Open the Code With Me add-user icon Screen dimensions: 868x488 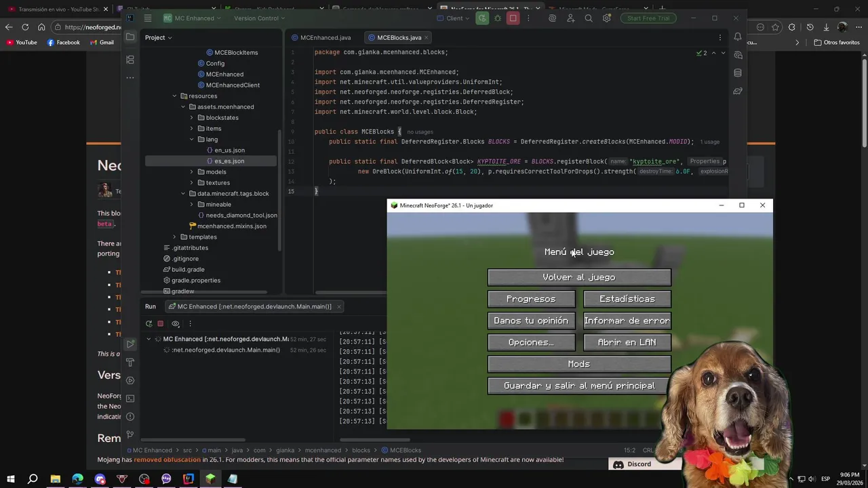(x=570, y=18)
